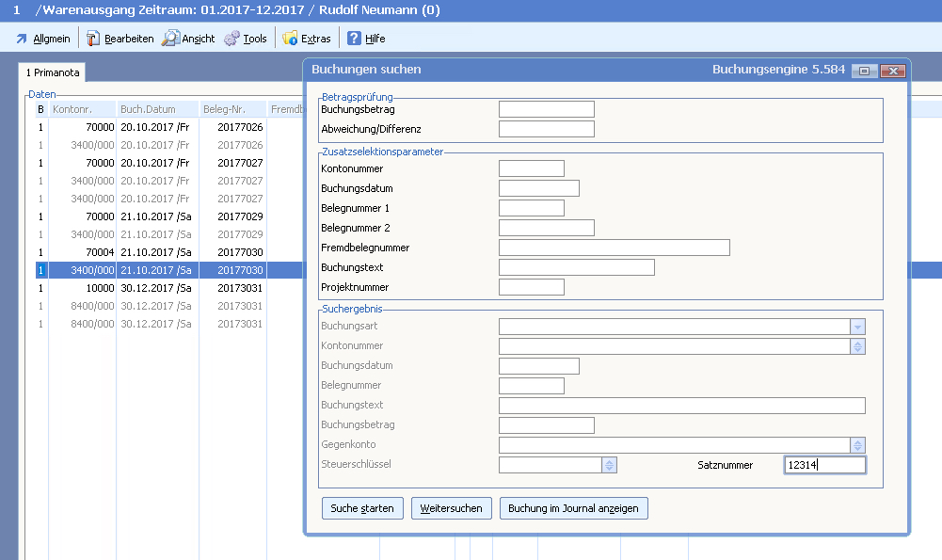The width and height of the screenshot is (942, 560).
Task: Maximize the Buchungen suchen dialog
Action: coord(864,71)
